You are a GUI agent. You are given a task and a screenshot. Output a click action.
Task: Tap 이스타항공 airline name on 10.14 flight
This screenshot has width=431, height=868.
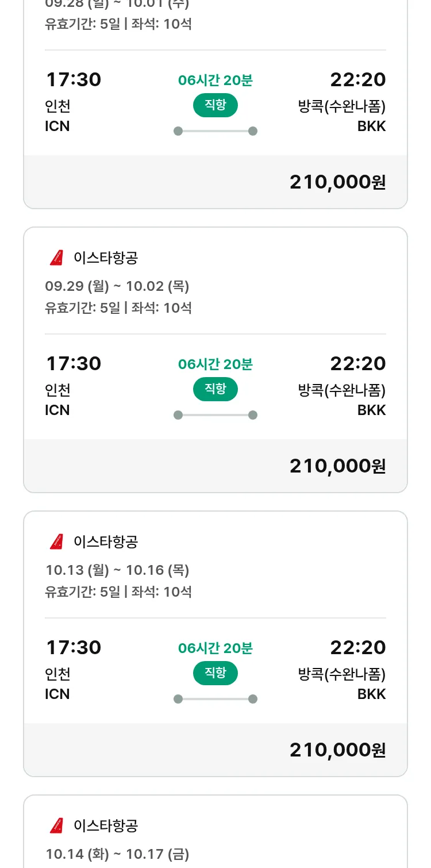106,826
